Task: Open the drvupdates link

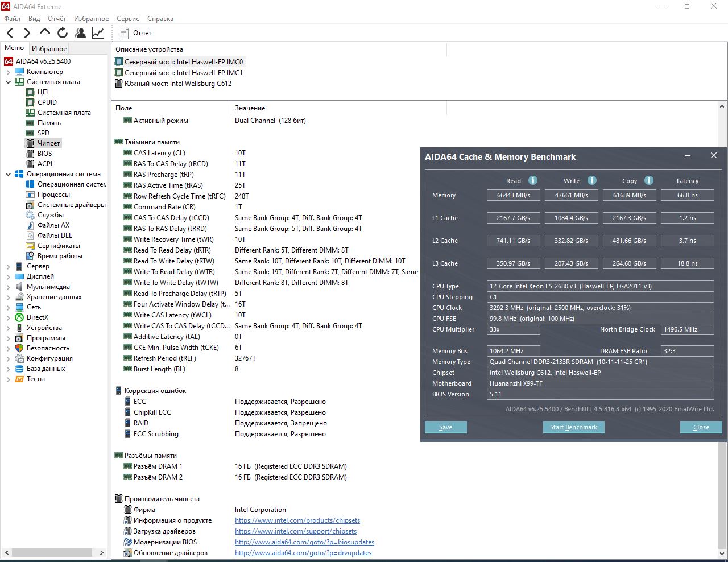Action: pos(303,553)
